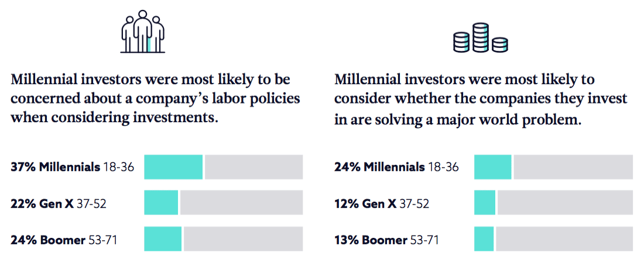
Task: Click the 22% Gen X label
Action: point(59,203)
